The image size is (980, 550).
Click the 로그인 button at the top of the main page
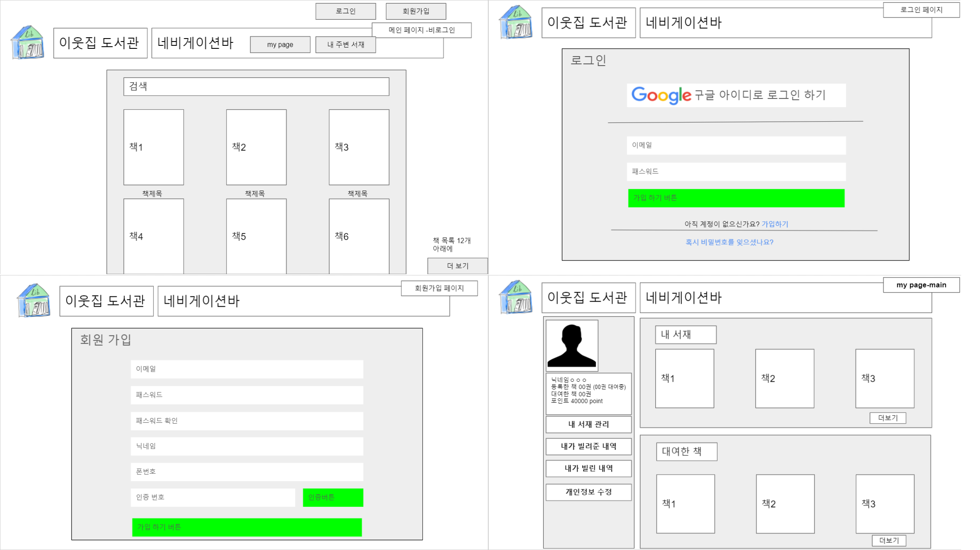coord(345,11)
